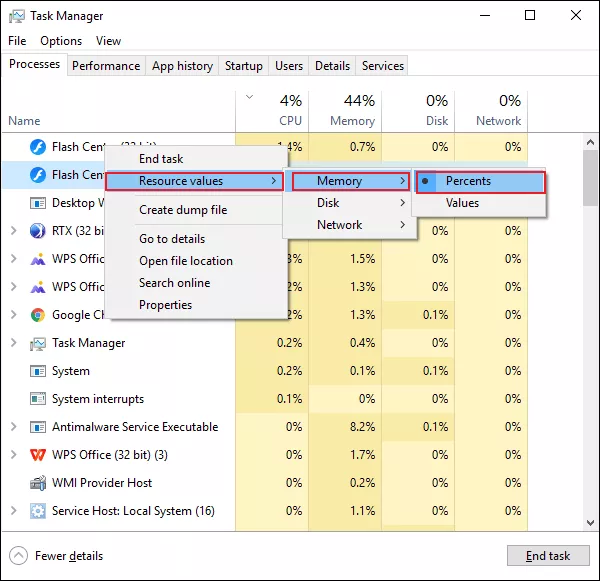
Task: Open the Memory submenu
Action: [351, 181]
